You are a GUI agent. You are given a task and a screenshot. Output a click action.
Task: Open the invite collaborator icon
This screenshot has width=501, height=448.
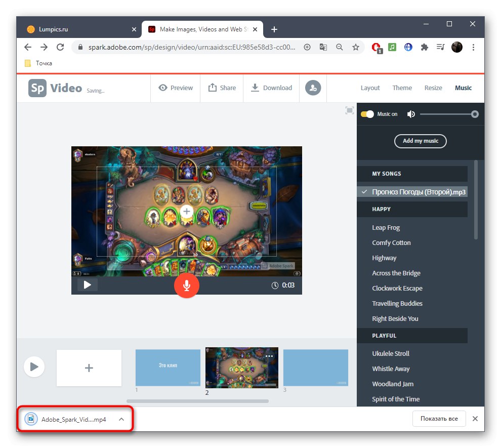313,88
